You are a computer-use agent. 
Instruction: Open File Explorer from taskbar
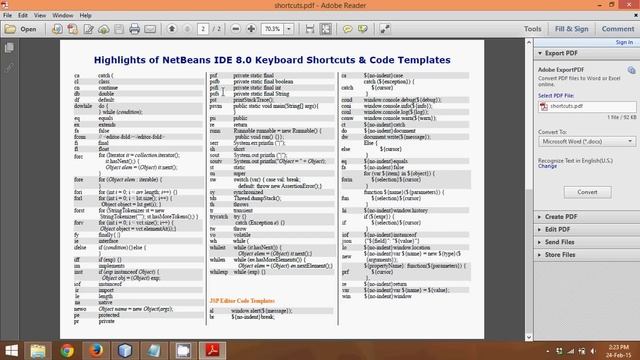38,351
